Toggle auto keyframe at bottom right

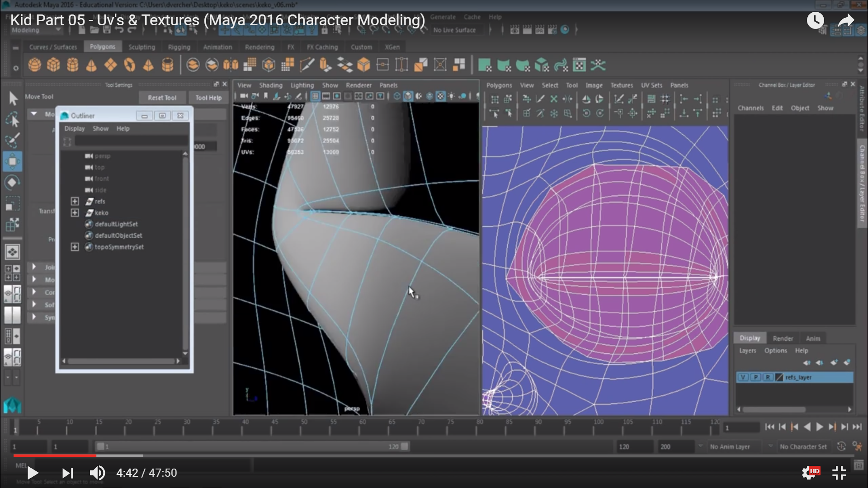point(841,446)
